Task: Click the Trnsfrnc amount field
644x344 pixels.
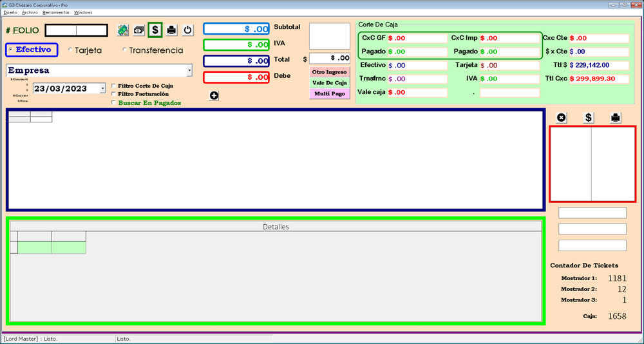Action: pyautogui.click(x=417, y=79)
